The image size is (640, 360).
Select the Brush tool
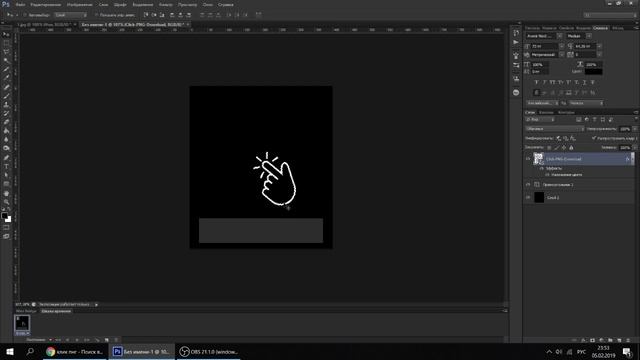pyautogui.click(x=6, y=96)
